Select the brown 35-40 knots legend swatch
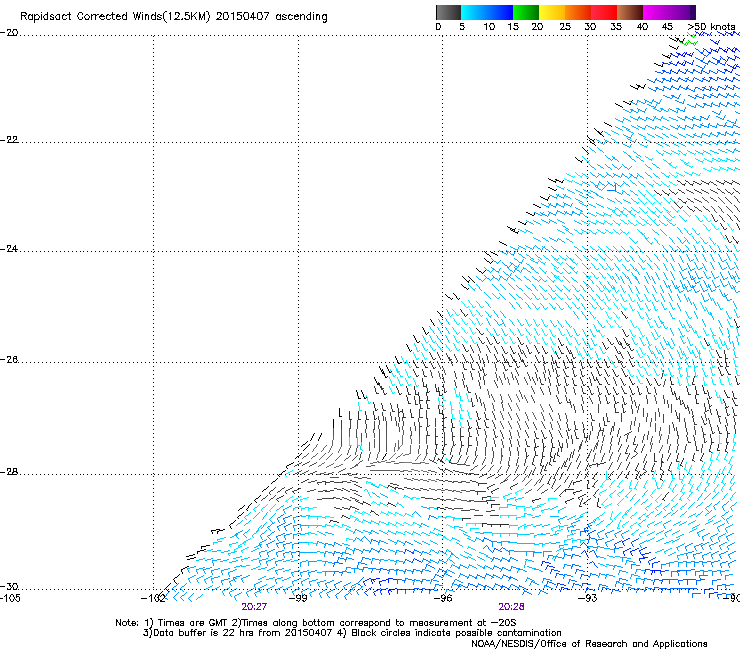The height and width of the screenshot is (650, 740). tap(630, 12)
